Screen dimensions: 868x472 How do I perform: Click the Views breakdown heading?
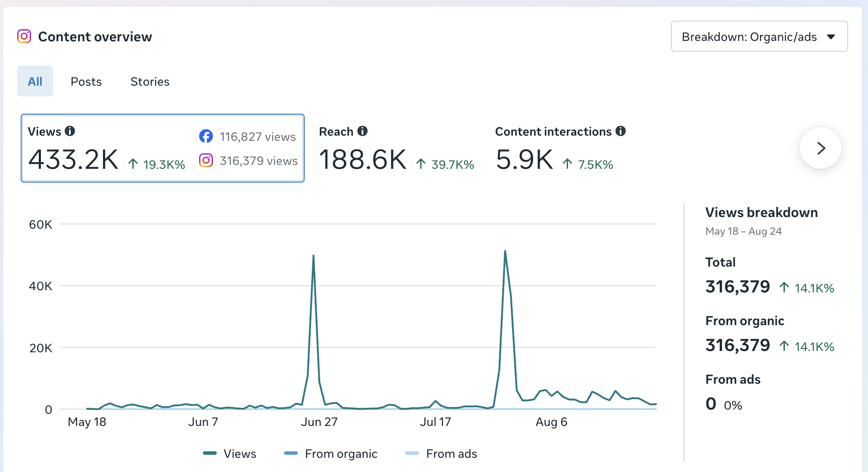click(x=762, y=212)
